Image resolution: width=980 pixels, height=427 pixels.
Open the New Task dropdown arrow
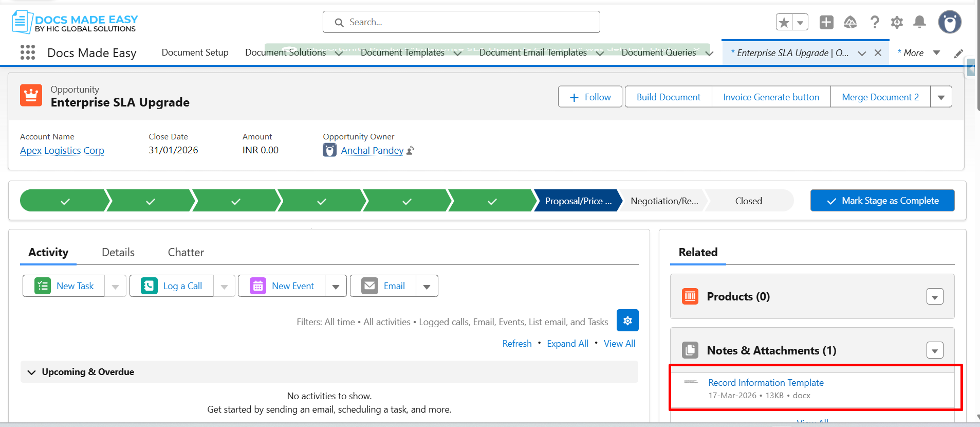(x=116, y=286)
